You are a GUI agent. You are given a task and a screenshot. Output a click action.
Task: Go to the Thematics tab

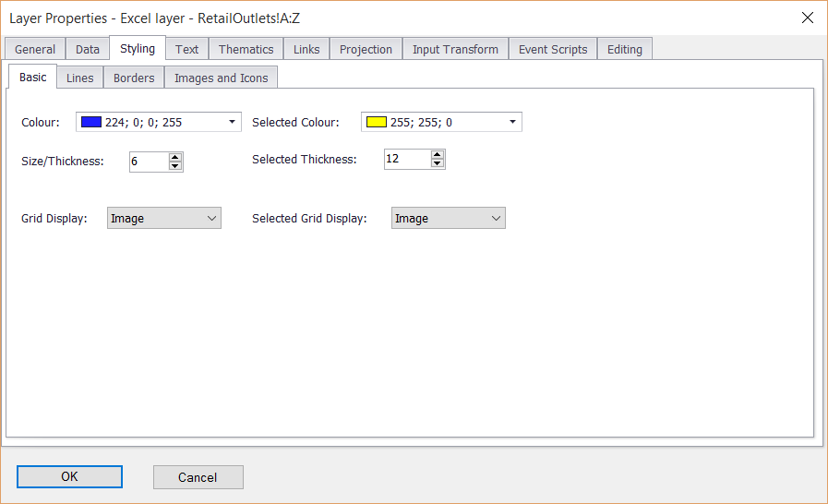pyautogui.click(x=246, y=49)
